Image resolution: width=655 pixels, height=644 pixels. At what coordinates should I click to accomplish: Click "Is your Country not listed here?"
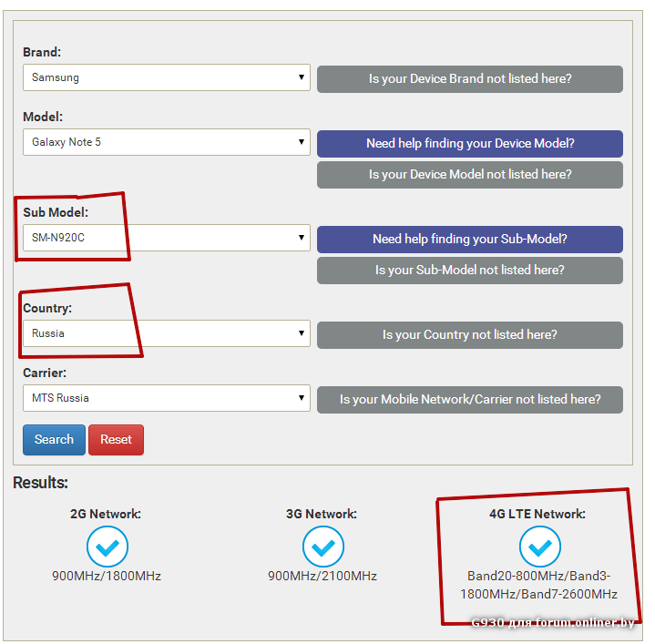point(470,335)
